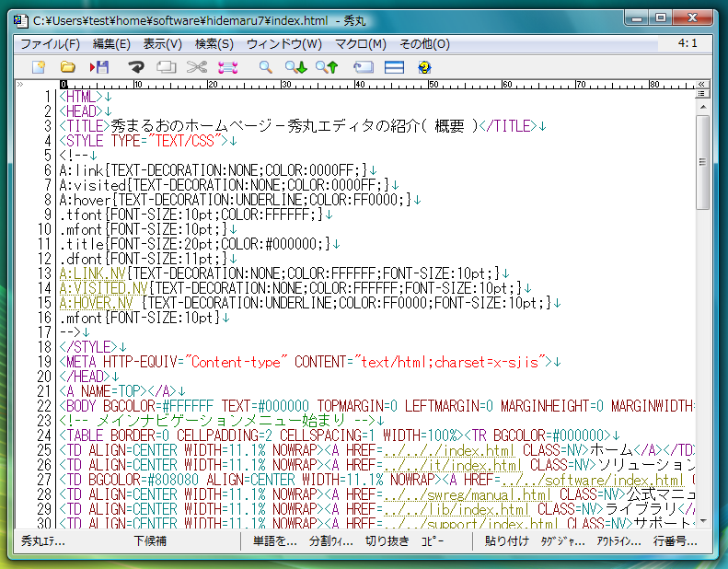The height and width of the screenshot is (569, 728).
Task: Click ../.././index.html link on line 25
Action: (449, 450)
